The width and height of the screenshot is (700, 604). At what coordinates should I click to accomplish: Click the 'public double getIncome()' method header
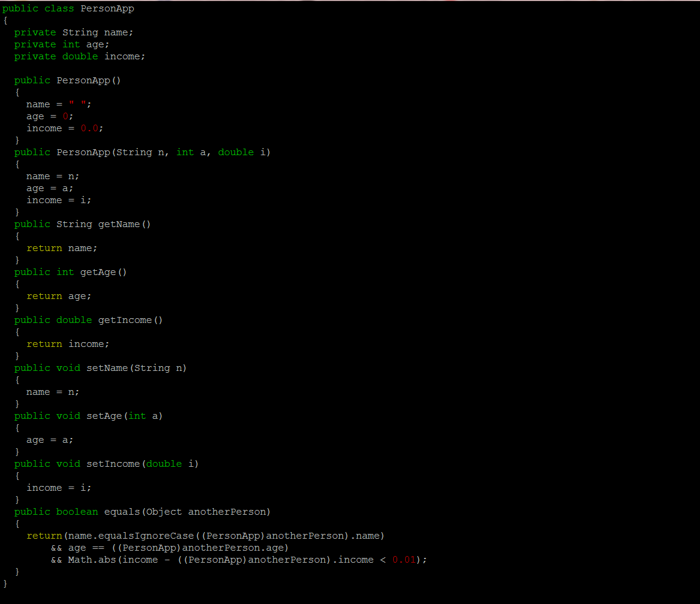tap(88, 320)
